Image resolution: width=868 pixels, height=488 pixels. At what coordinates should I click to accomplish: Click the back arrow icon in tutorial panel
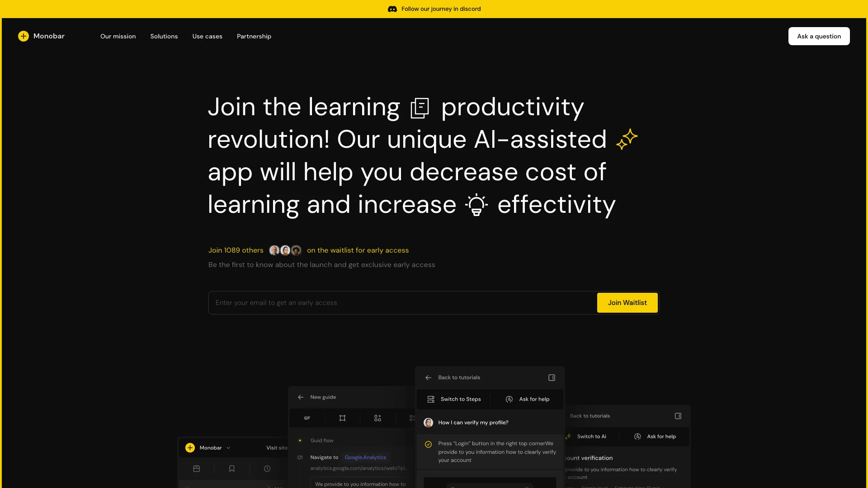coord(429,377)
